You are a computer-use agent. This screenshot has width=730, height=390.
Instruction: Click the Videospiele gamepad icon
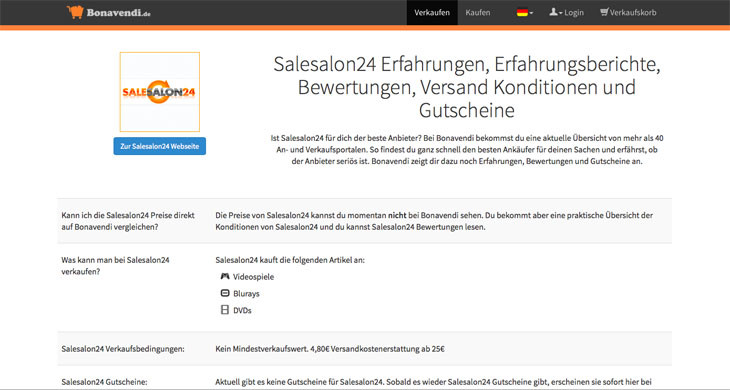(x=225, y=276)
